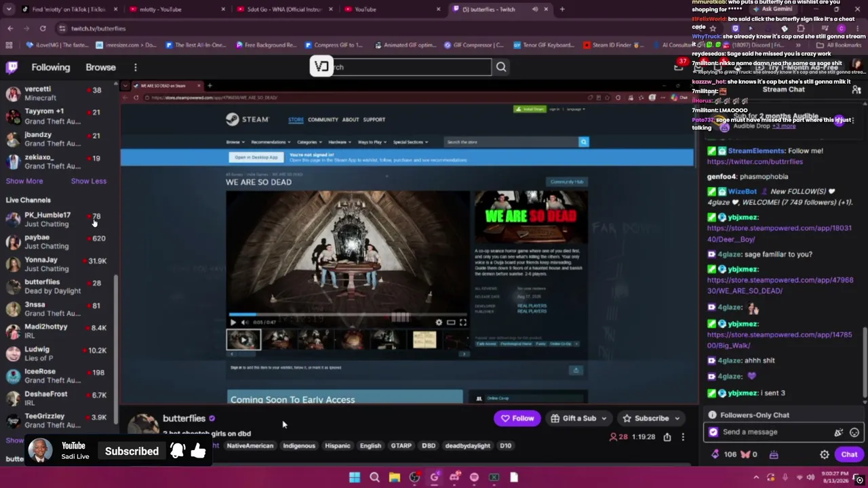Reload the page with the browser refresh icon
The height and width of the screenshot is (488, 868).
[43, 28]
